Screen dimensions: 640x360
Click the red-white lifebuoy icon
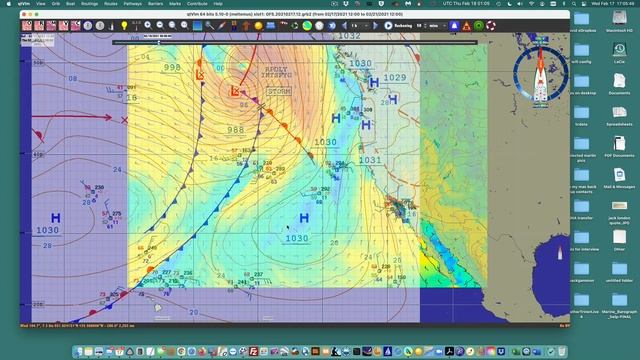click(x=491, y=26)
